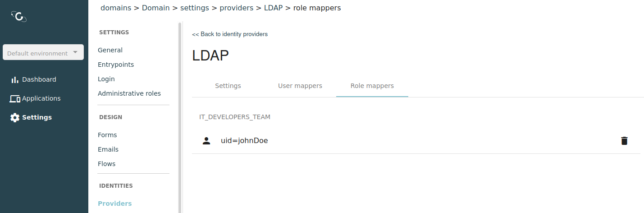
Task: Switch to the Settings tab
Action: (228, 86)
